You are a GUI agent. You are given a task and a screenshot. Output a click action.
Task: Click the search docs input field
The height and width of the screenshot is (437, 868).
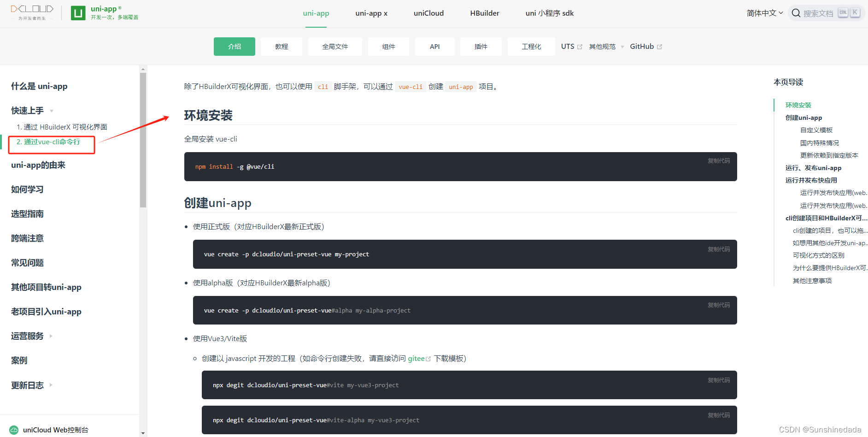pyautogui.click(x=827, y=13)
